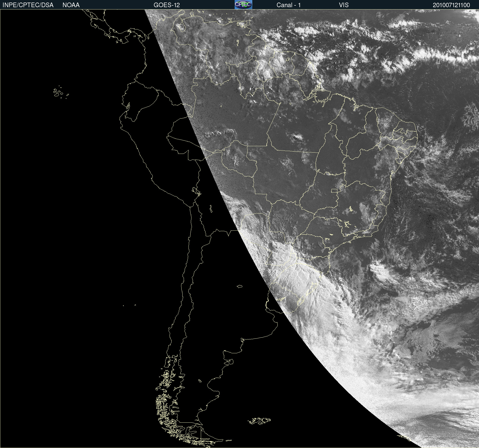479x448 pixels.
Task: Click the CPTEC logo in header
Action: [243, 5]
